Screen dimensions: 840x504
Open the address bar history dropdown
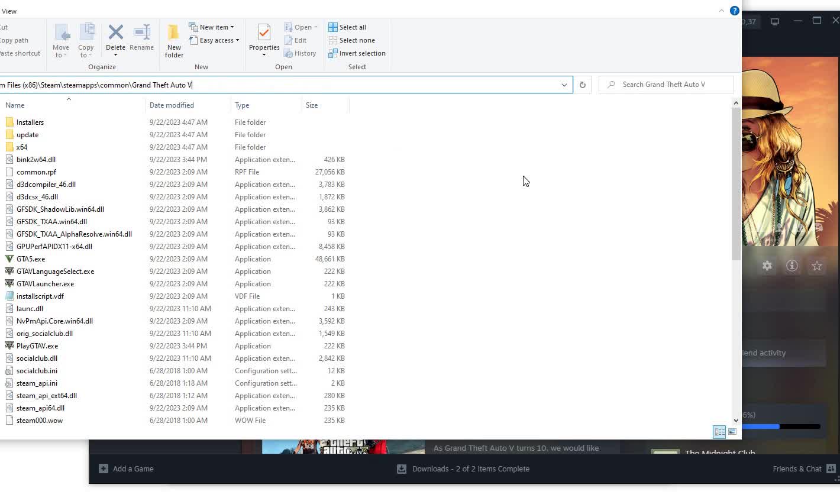[564, 85]
